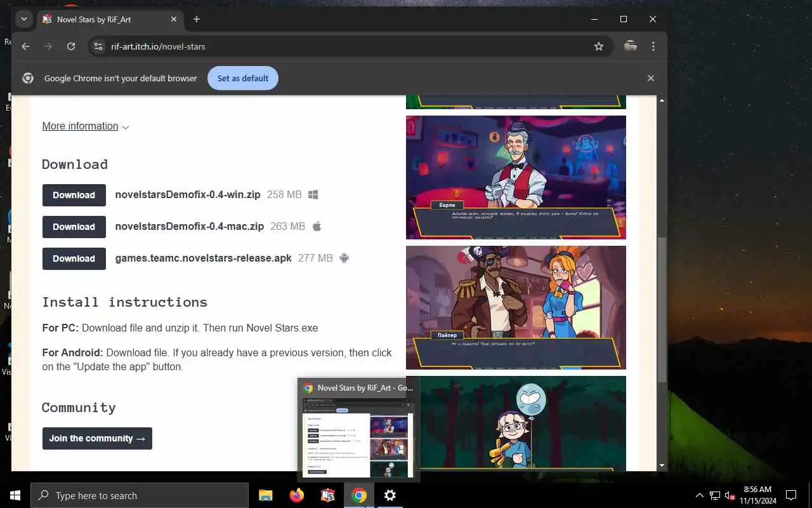Open the clock showing 8:56 AM

pyautogui.click(x=757, y=495)
